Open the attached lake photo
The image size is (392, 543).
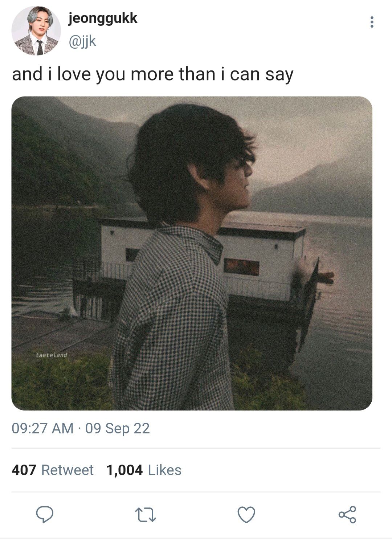point(192,253)
